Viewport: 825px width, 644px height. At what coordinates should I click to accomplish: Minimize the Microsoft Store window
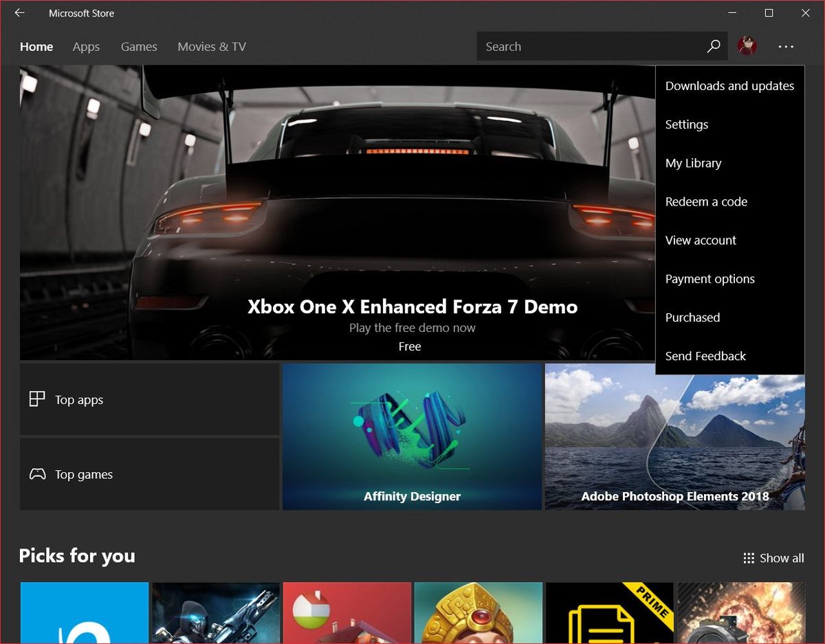tap(732, 12)
